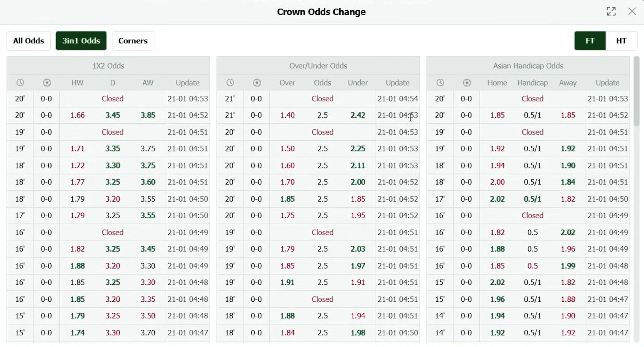Click the Handicap column header
Image resolution: width=644 pixels, height=347 pixels.
click(x=532, y=83)
